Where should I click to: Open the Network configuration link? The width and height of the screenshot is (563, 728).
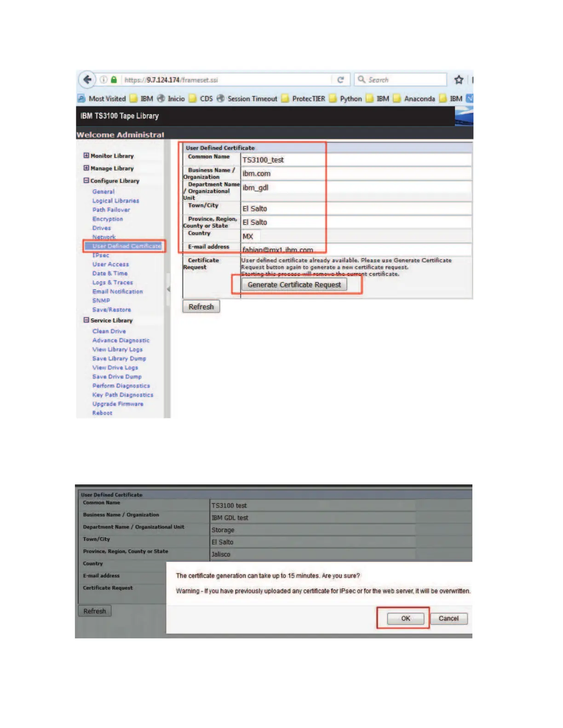pos(104,237)
